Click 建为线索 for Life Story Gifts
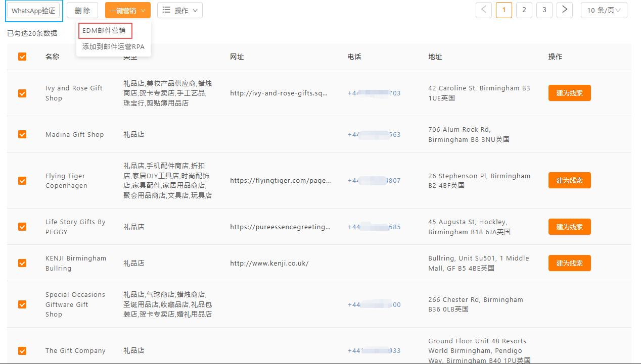This screenshot has width=641, height=364. tap(569, 227)
